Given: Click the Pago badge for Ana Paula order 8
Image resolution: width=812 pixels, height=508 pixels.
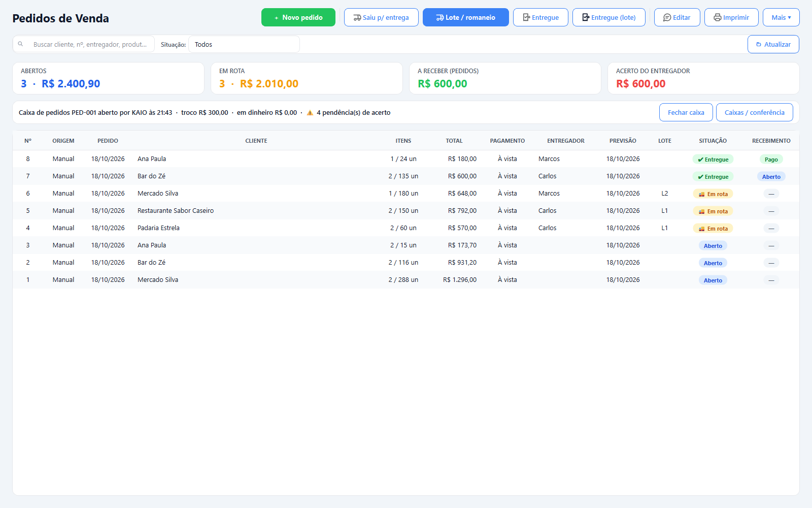Looking at the screenshot, I should pyautogui.click(x=771, y=160).
